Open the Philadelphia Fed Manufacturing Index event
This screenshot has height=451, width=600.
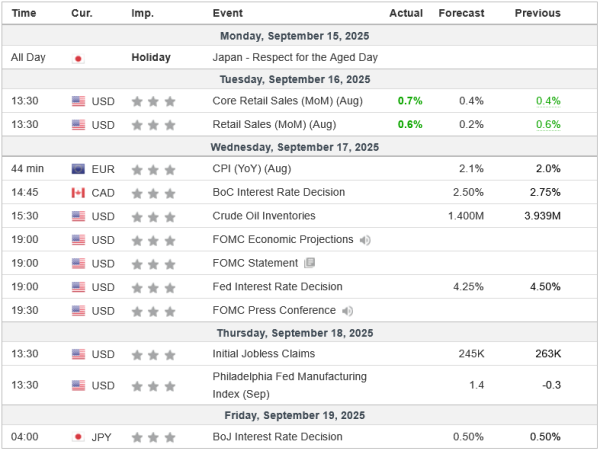pyautogui.click(x=289, y=385)
